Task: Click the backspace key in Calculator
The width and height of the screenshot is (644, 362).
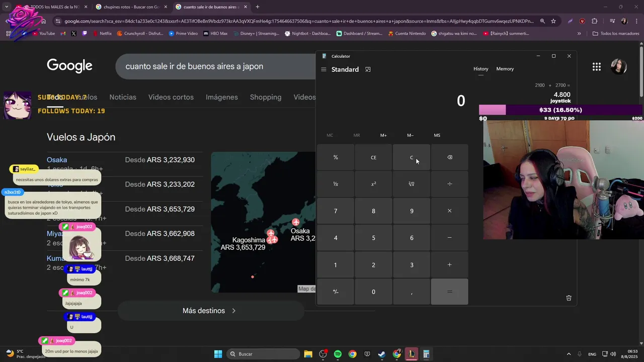Action: [x=449, y=157]
